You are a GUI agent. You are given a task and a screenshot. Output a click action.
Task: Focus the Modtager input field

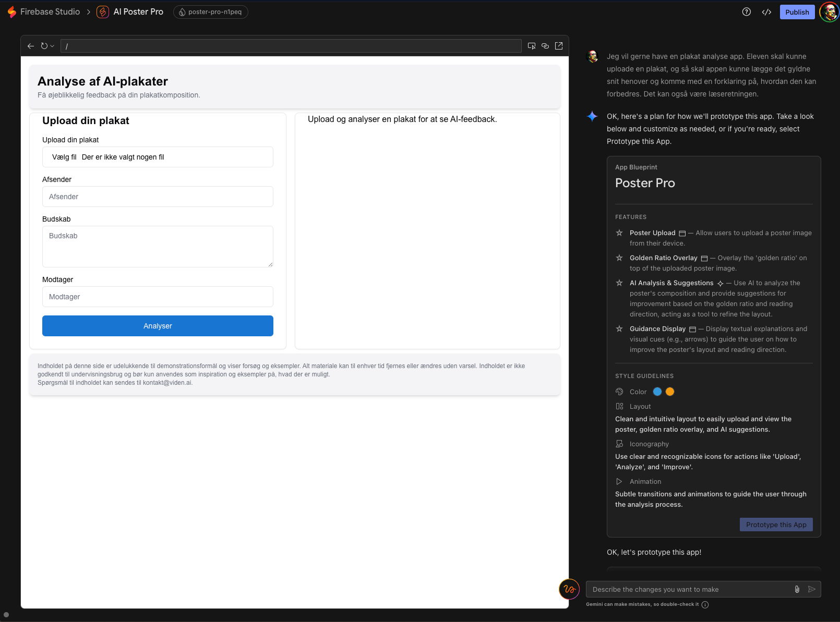[158, 297]
